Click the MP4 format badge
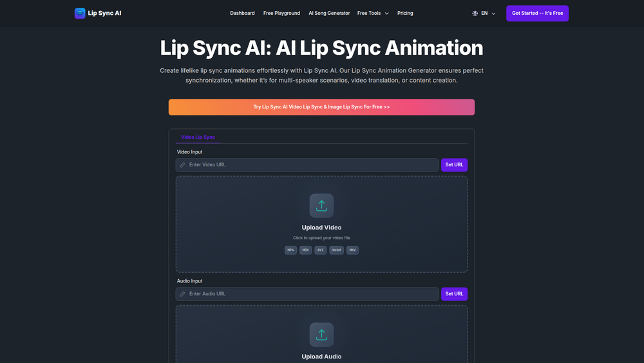The height and width of the screenshot is (363, 644). pos(291,250)
